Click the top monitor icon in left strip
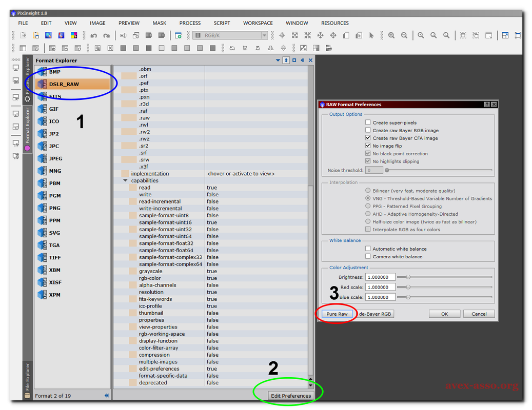Image resolution: width=532 pixels, height=410 pixels. [16, 68]
